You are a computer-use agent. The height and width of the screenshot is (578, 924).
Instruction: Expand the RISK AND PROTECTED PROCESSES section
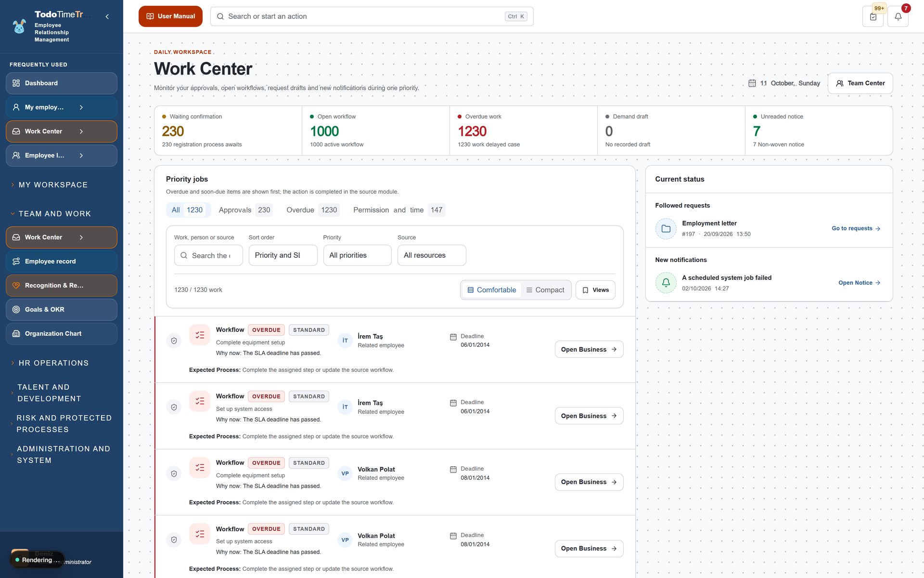pyautogui.click(x=61, y=424)
